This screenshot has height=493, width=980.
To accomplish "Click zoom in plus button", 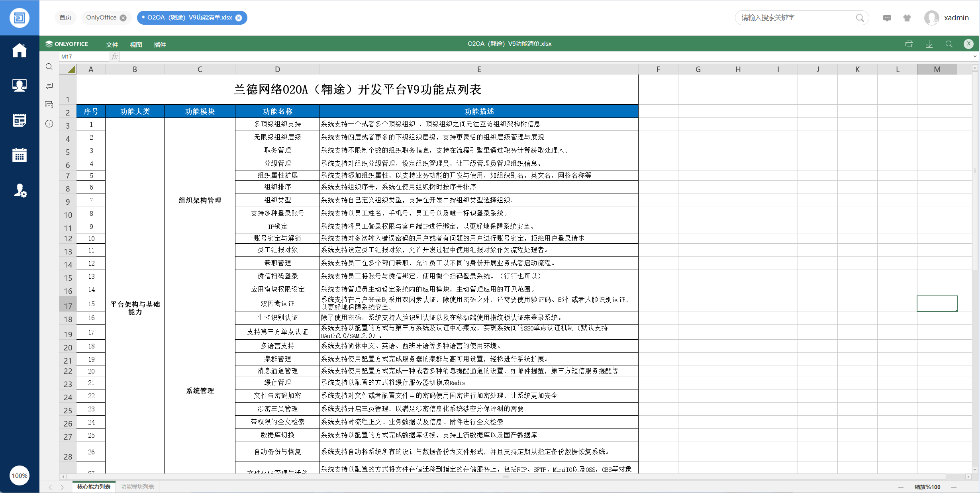I will click(x=954, y=487).
